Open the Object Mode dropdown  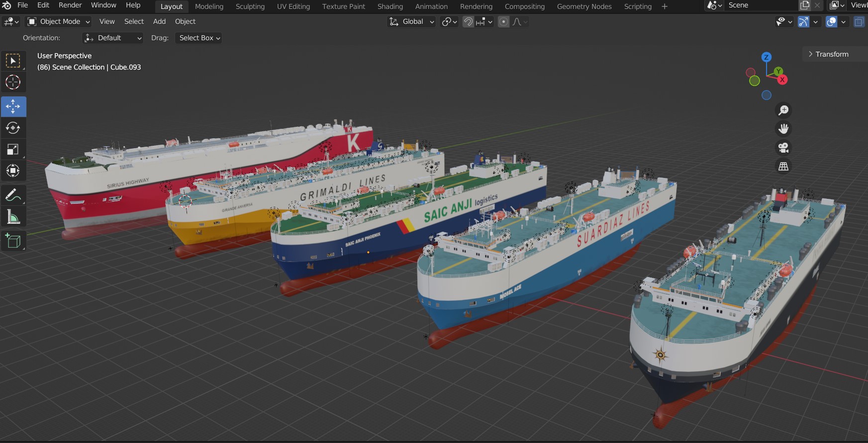click(59, 22)
